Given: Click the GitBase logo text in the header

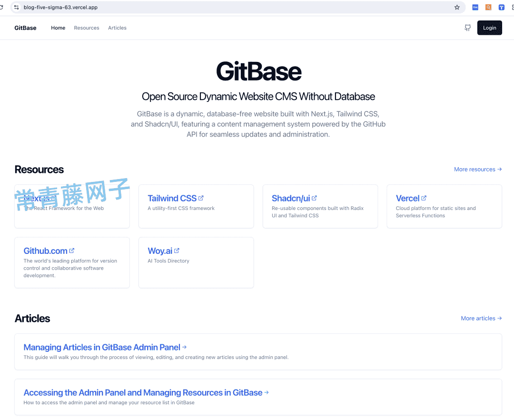Looking at the screenshot, I should [x=25, y=28].
